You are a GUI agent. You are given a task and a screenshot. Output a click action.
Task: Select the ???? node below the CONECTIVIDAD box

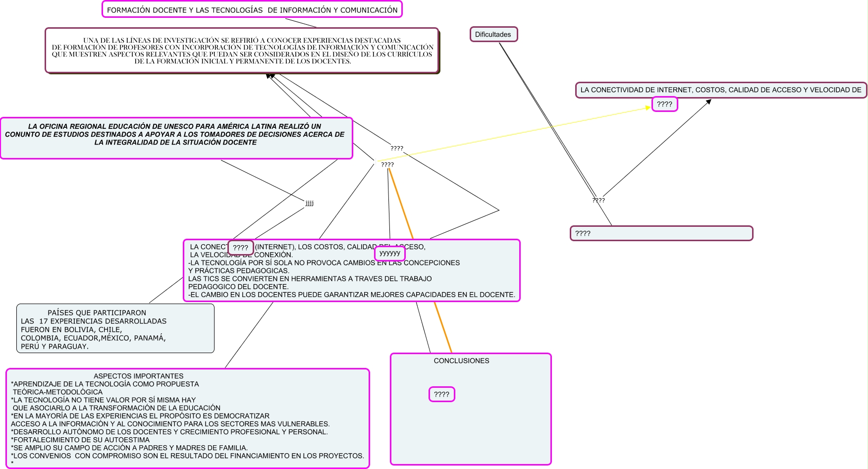(664, 104)
